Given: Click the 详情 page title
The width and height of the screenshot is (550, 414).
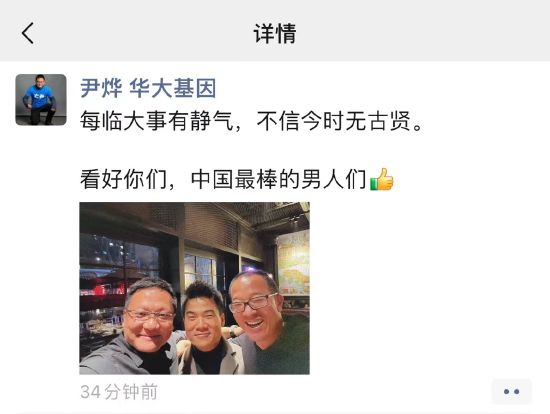Looking at the screenshot, I should click(275, 34).
